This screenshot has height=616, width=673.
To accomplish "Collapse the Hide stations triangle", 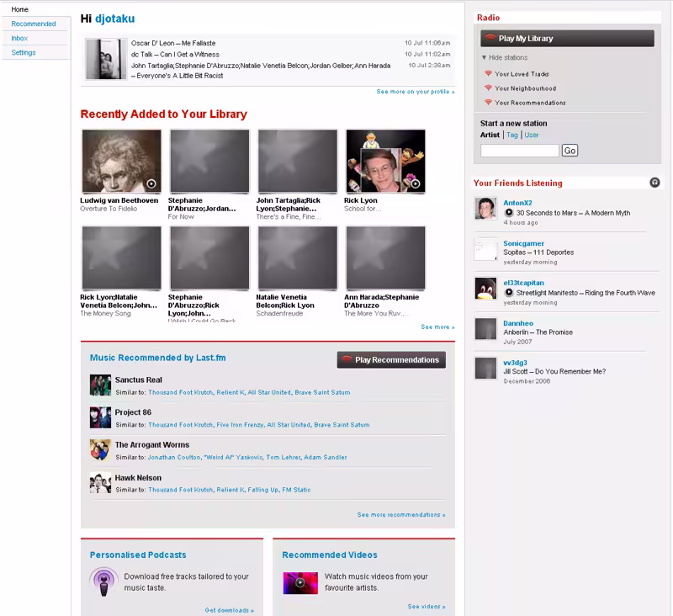I will 485,57.
